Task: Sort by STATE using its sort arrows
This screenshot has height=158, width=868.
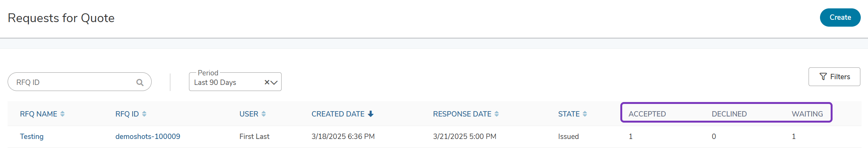Action: [x=585, y=114]
